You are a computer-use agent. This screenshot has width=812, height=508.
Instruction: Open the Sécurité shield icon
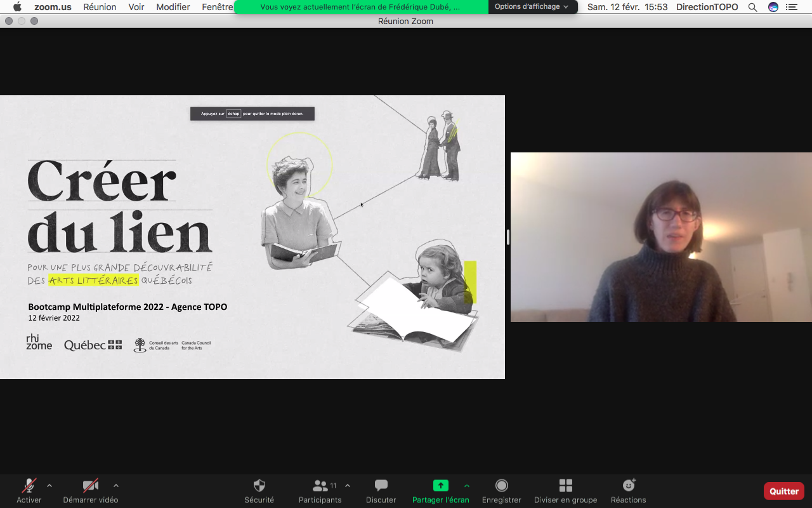tap(259, 486)
